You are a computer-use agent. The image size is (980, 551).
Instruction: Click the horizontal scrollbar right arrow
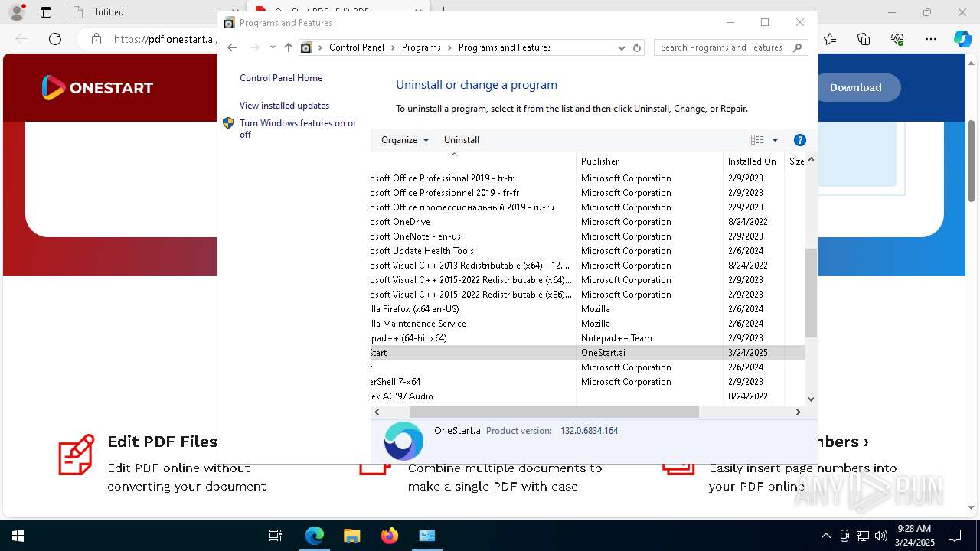click(798, 412)
